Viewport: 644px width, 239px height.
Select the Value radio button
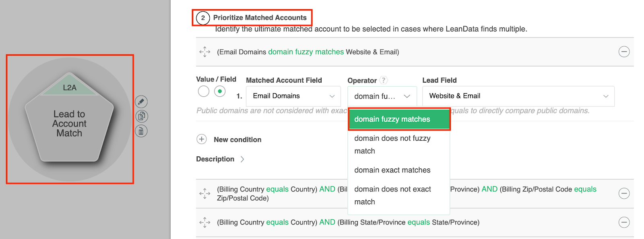(x=204, y=91)
